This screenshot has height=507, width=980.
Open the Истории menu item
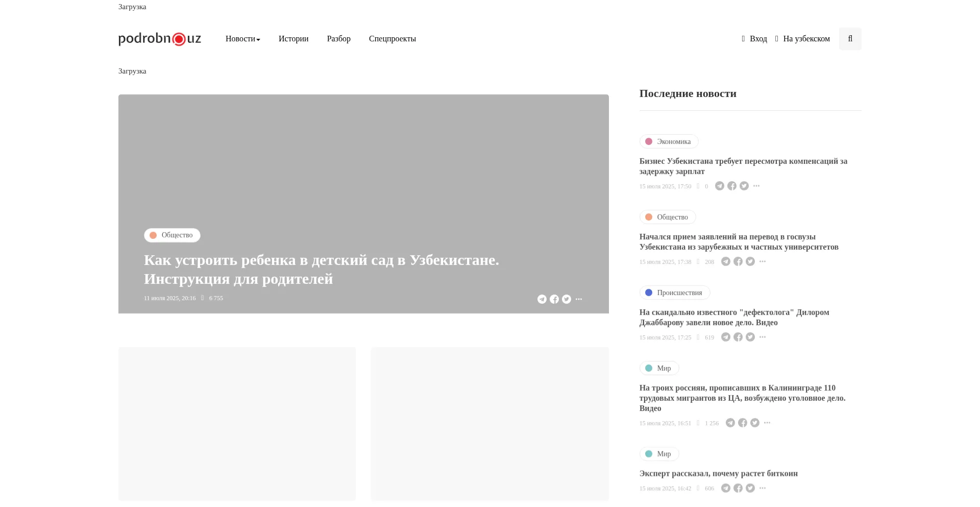(x=293, y=39)
